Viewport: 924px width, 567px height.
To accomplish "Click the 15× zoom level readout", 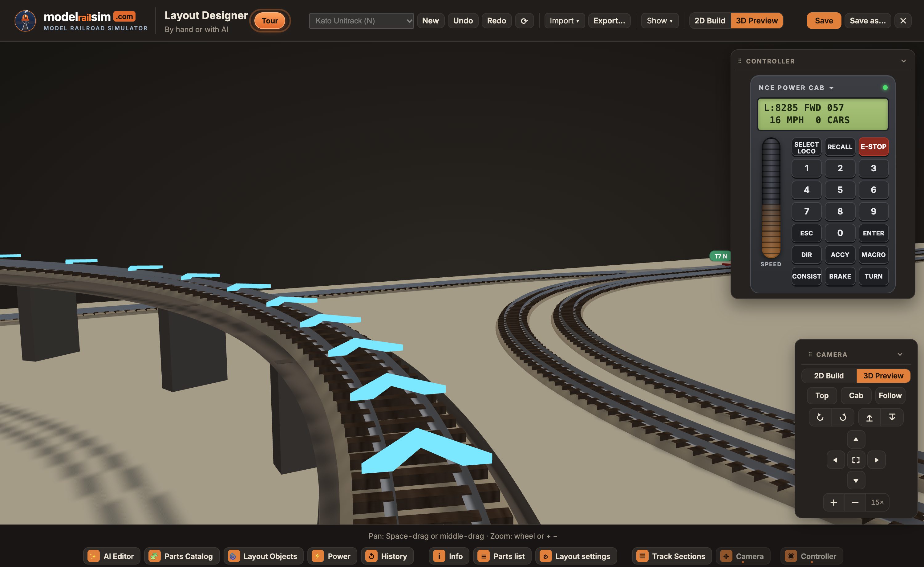I will tap(877, 502).
